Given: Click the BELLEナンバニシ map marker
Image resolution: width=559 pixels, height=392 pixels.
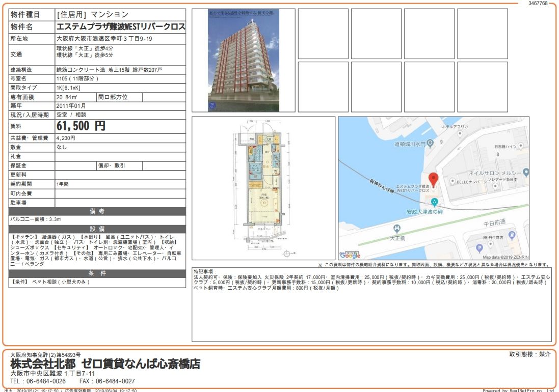Looking at the screenshot, I should (452, 181).
